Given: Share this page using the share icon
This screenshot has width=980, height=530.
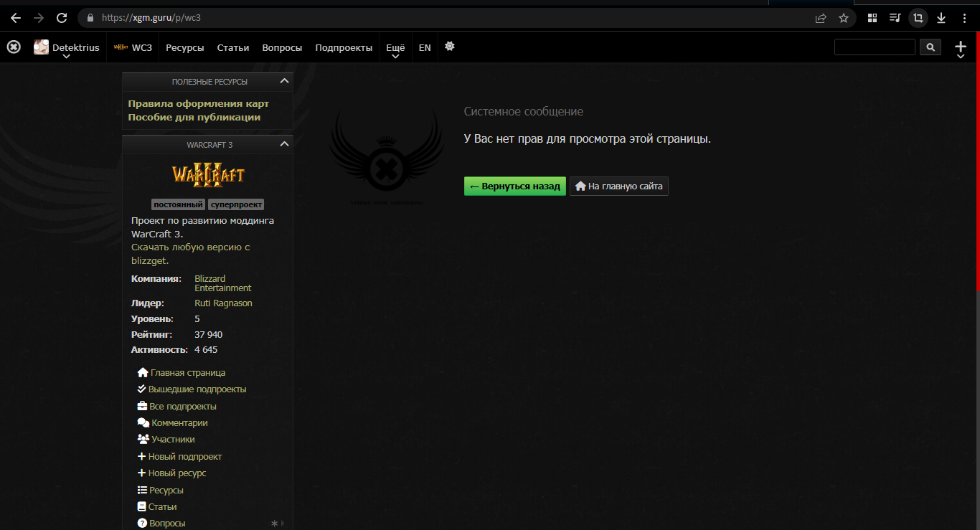Looking at the screenshot, I should (821, 18).
